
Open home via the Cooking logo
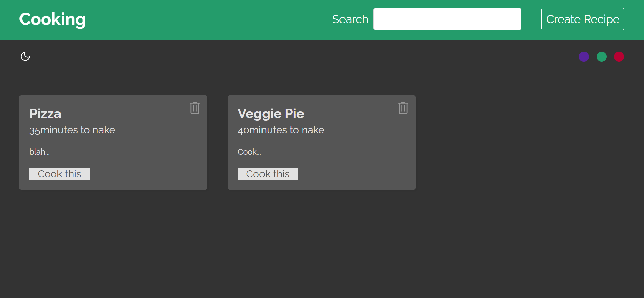pyautogui.click(x=52, y=19)
